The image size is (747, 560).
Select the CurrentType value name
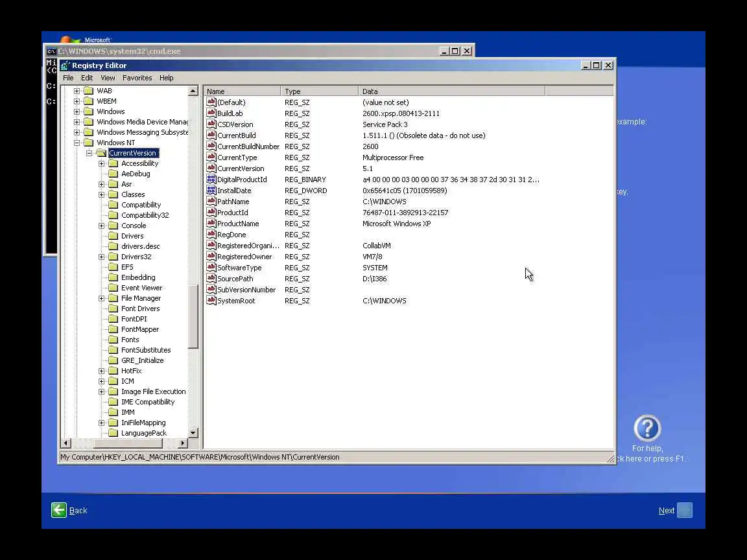click(237, 157)
